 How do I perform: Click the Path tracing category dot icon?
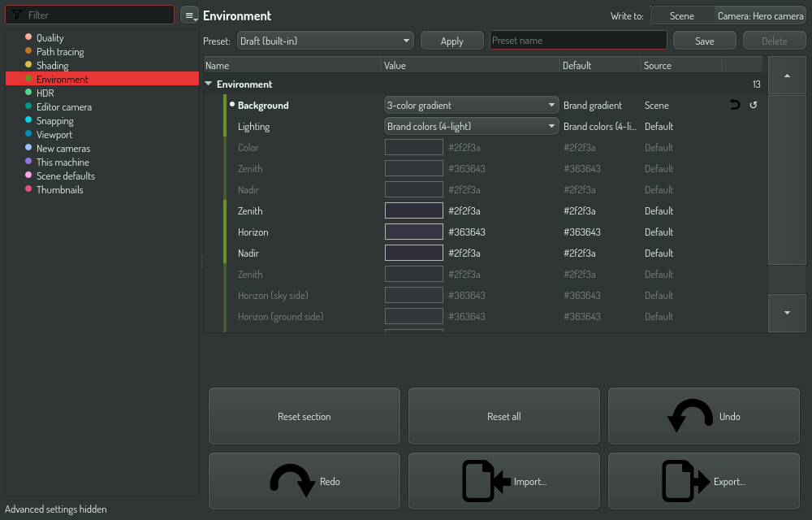coord(28,50)
